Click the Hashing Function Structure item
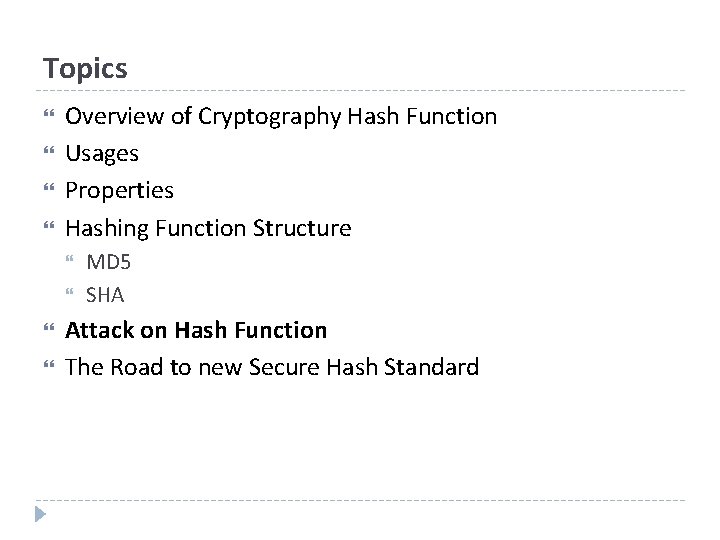Image resolution: width=720 pixels, height=540 pixels. pyautogui.click(x=208, y=229)
